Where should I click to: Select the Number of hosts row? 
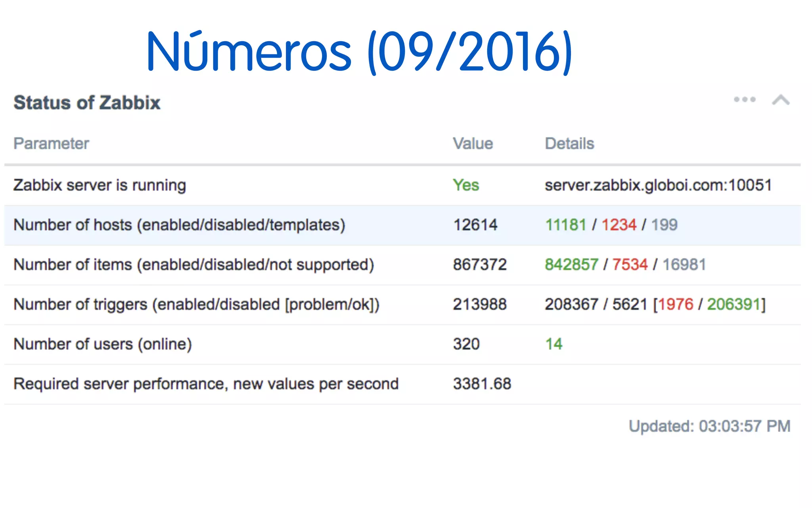click(179, 225)
